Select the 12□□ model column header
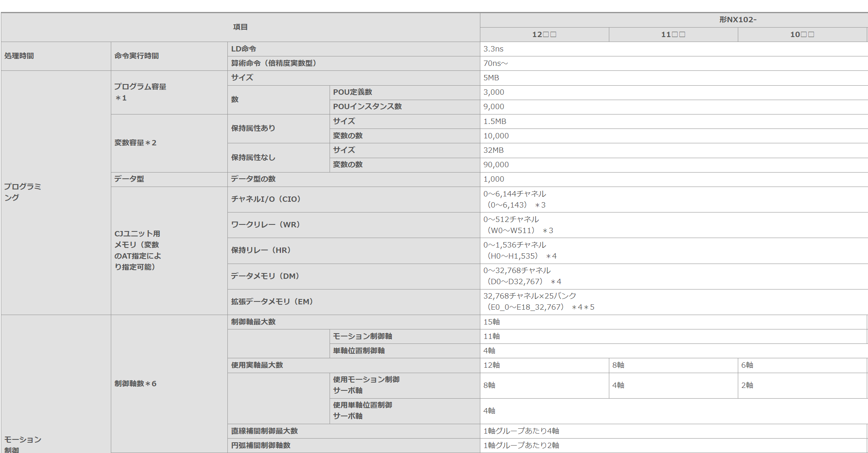Image resolution: width=868 pixels, height=453 pixels. pyautogui.click(x=544, y=35)
